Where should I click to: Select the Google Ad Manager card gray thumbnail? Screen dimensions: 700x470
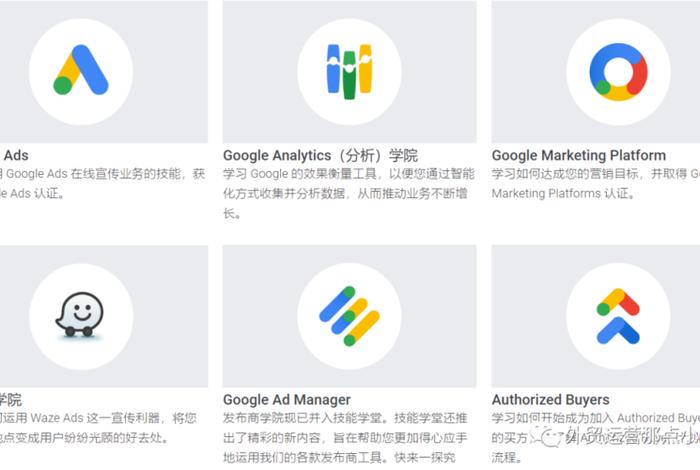(350, 316)
